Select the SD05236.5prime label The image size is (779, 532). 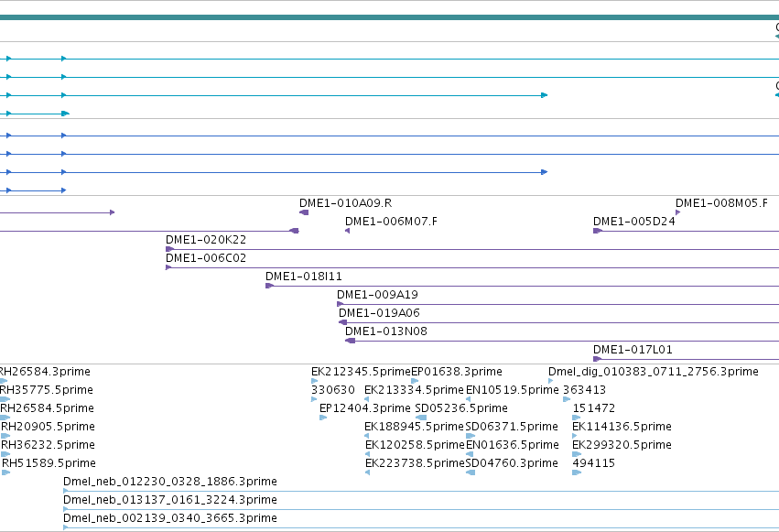[461, 408]
